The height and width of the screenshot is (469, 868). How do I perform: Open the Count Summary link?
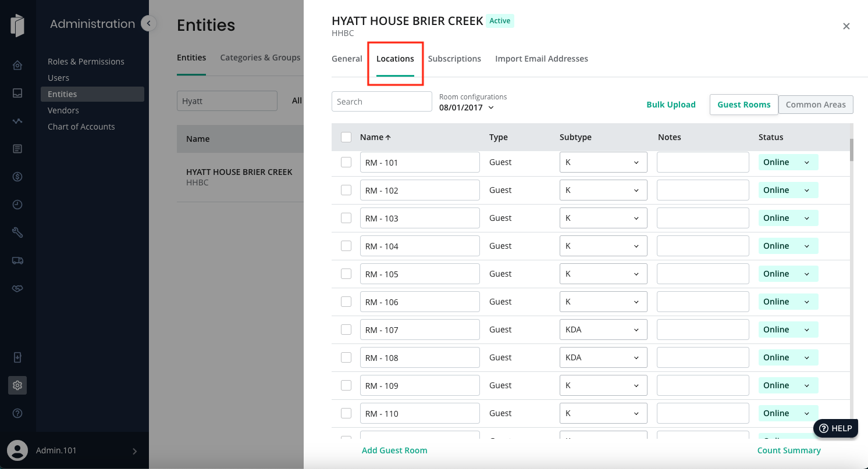click(789, 450)
